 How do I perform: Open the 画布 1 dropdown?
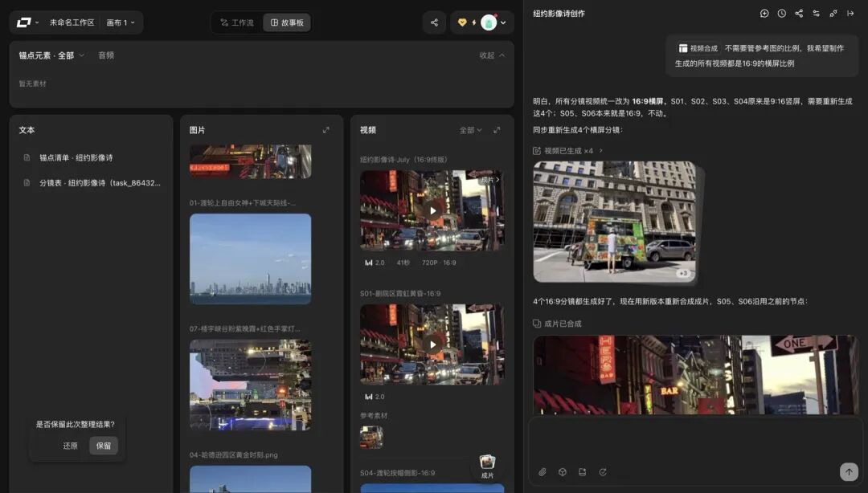[120, 22]
